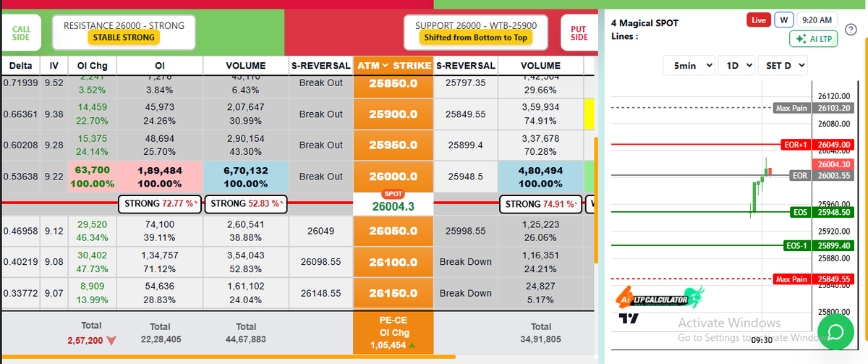Screen dimensions: 868x364
Task: Click the call S-Reversal 26049 cell
Action: tap(321, 231)
